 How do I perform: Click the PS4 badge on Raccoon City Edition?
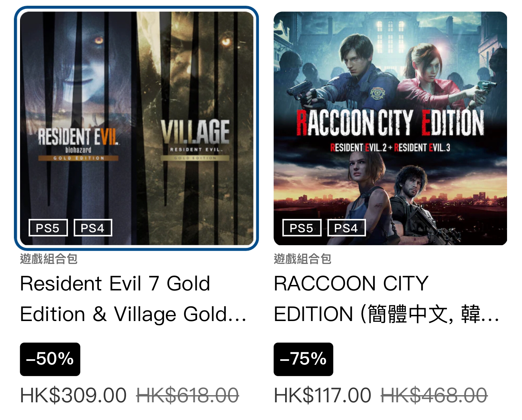[346, 228]
